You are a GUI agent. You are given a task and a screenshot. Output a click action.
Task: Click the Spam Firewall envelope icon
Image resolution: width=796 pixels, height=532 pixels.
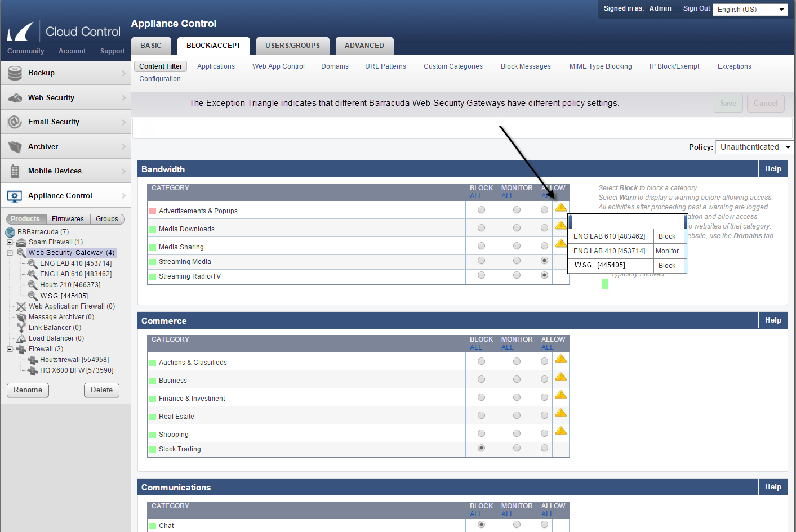point(21,242)
